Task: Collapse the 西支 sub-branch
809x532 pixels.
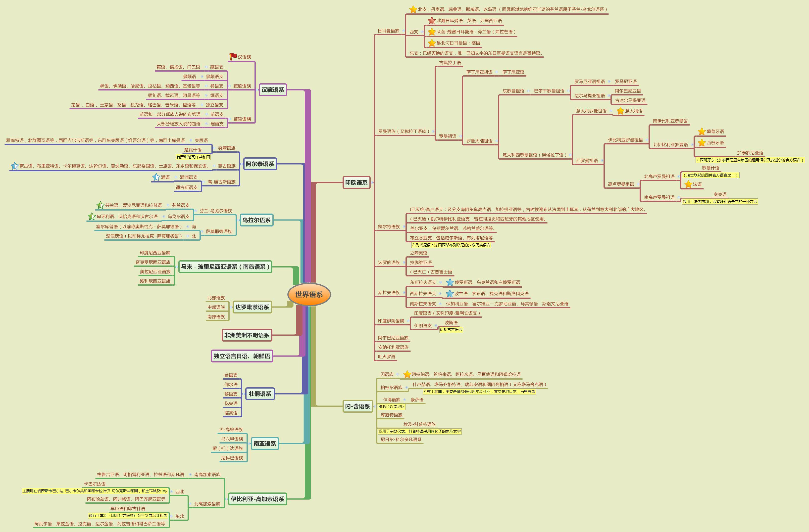Action: (x=422, y=32)
